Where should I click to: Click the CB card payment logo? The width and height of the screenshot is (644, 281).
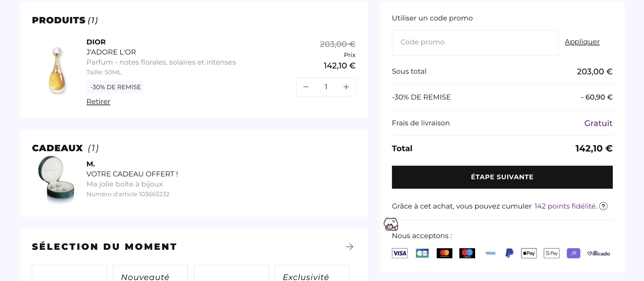422,253
